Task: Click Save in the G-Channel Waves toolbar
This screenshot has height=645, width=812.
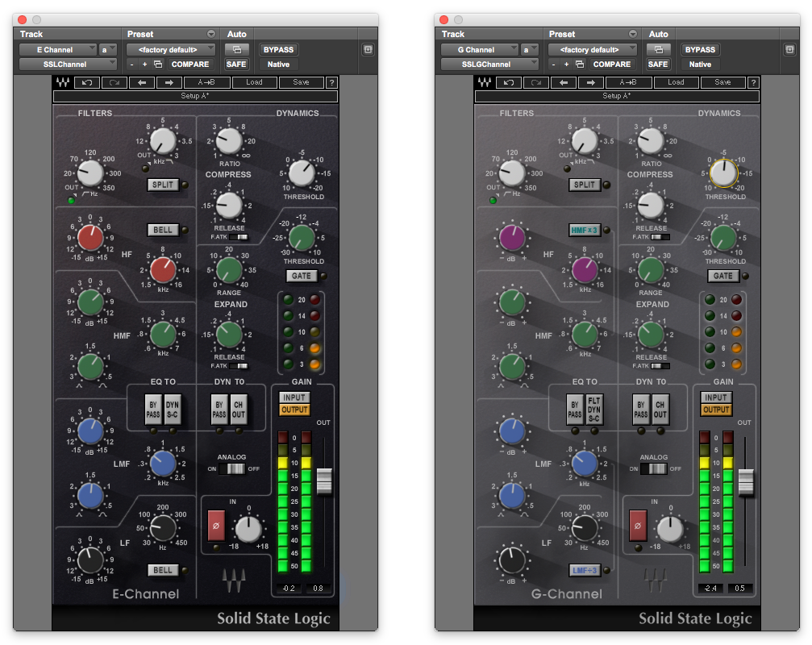Action: pyautogui.click(x=722, y=82)
